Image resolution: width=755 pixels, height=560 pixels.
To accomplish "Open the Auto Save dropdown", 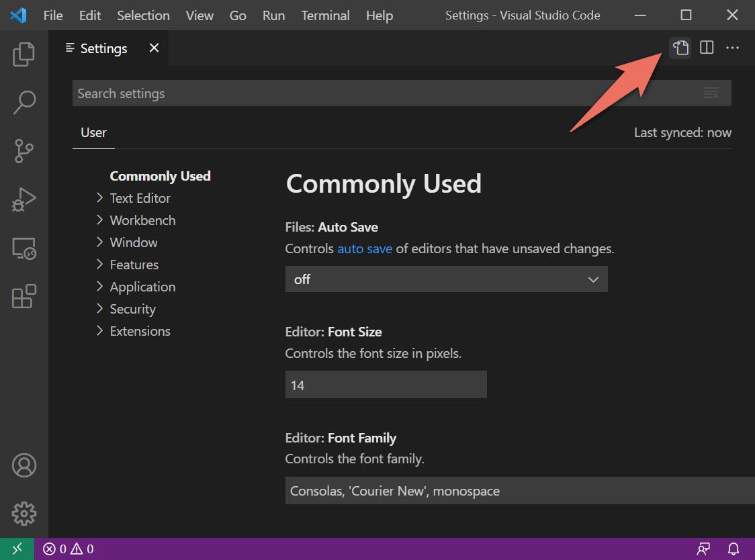I will [446, 279].
